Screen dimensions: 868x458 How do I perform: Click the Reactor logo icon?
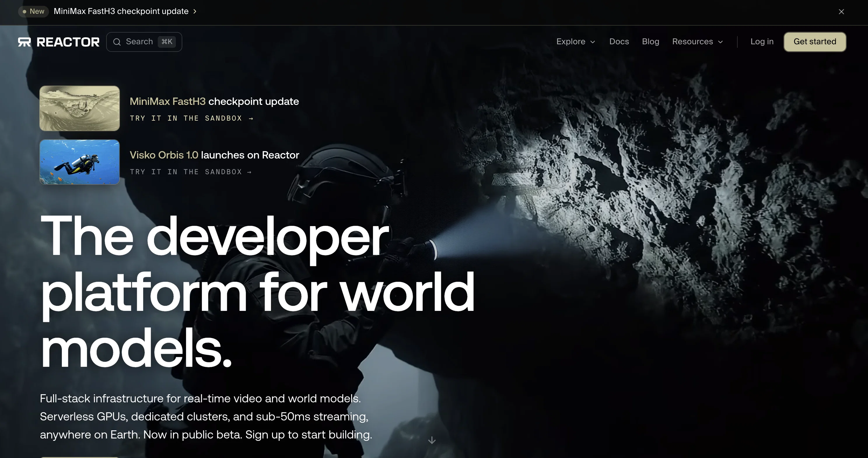(24, 42)
